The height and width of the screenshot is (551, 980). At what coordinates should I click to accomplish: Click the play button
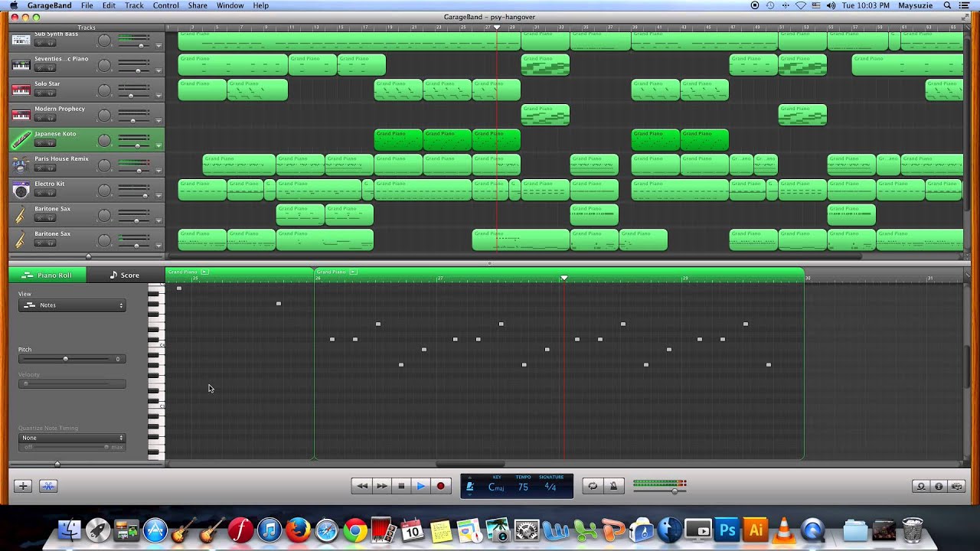pyautogui.click(x=420, y=486)
